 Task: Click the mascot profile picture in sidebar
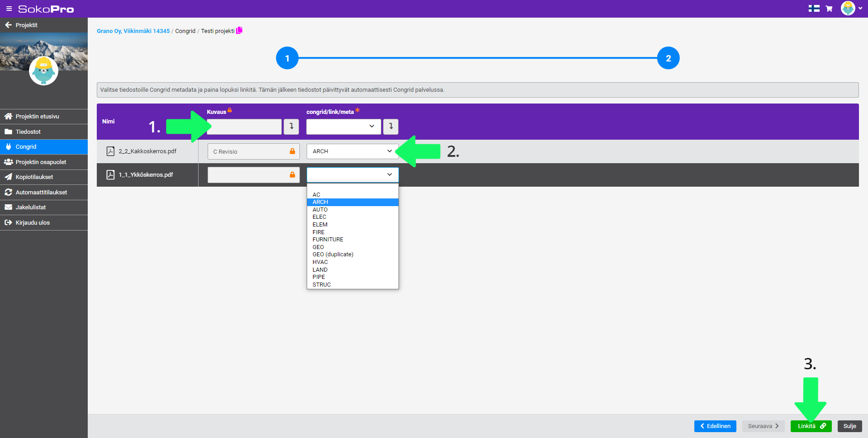click(43, 71)
